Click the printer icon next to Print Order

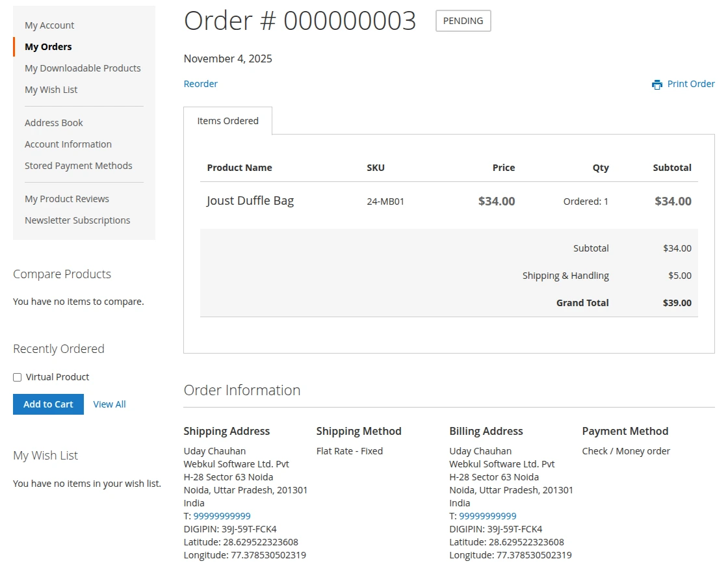(656, 84)
